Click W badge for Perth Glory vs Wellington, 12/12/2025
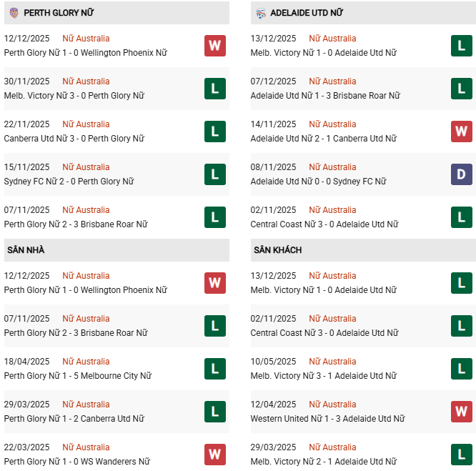 point(215,46)
